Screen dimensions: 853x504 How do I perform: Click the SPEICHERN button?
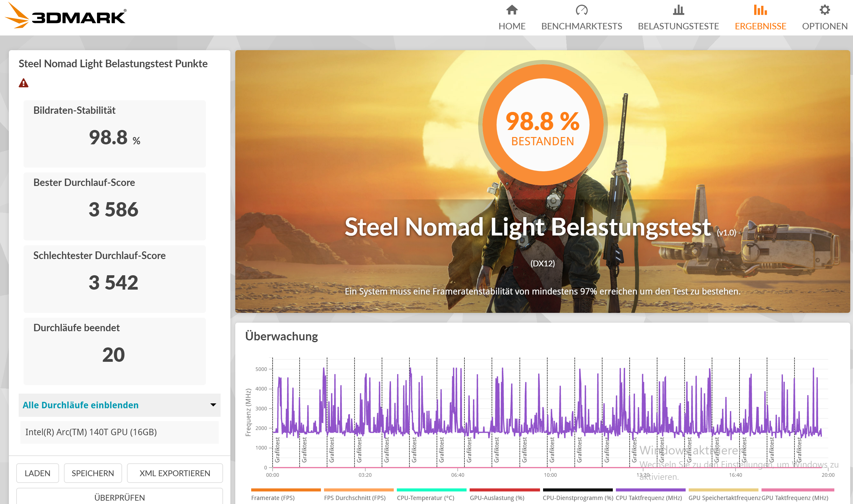pyautogui.click(x=93, y=473)
